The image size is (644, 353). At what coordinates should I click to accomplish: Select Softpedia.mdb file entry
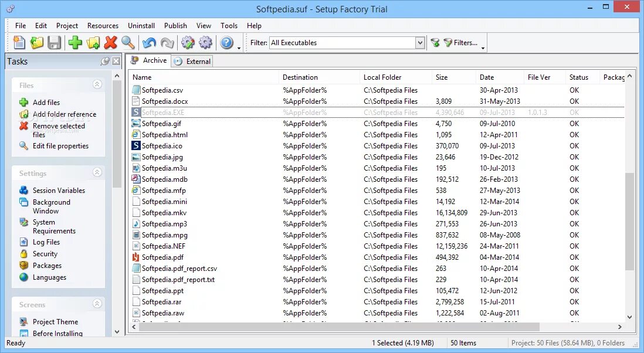point(377,179)
